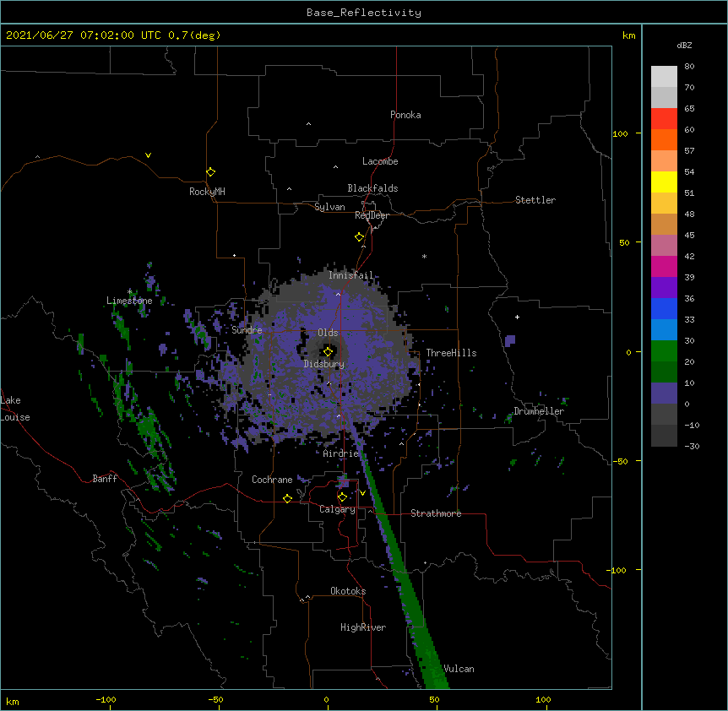Viewport: 728px width, 711px height.
Task: Pick the light blue 30–33 dBZ swatch
Action: (664, 329)
